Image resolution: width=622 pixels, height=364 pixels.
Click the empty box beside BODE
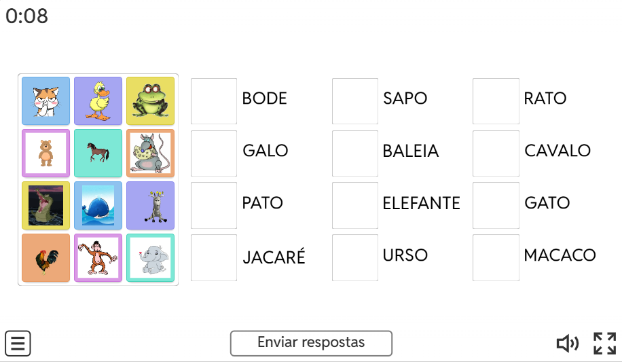click(x=214, y=101)
